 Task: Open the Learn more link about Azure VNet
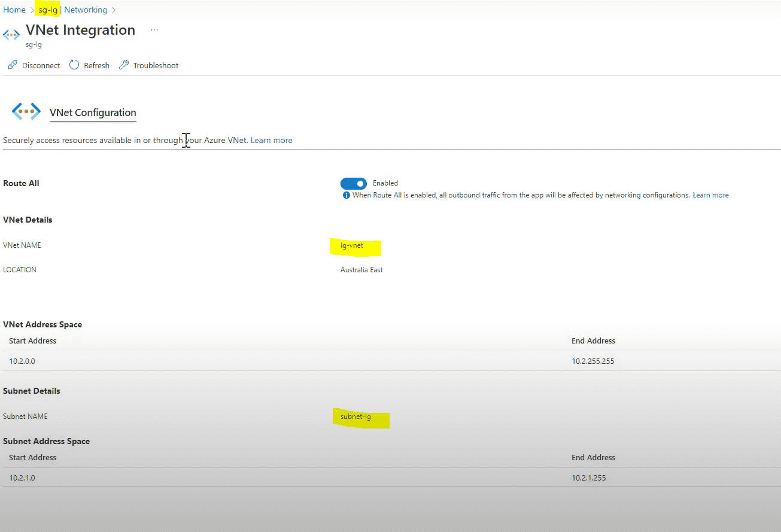coord(271,139)
